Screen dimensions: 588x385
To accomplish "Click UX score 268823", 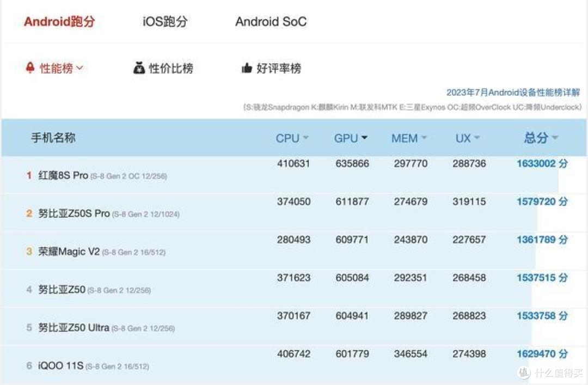I will point(469,316).
